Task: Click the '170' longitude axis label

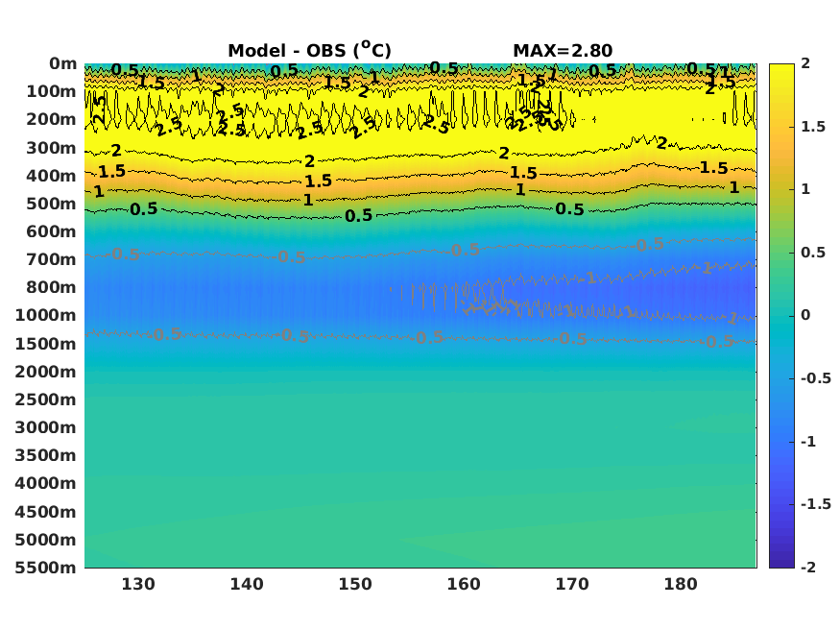Action: [x=572, y=584]
